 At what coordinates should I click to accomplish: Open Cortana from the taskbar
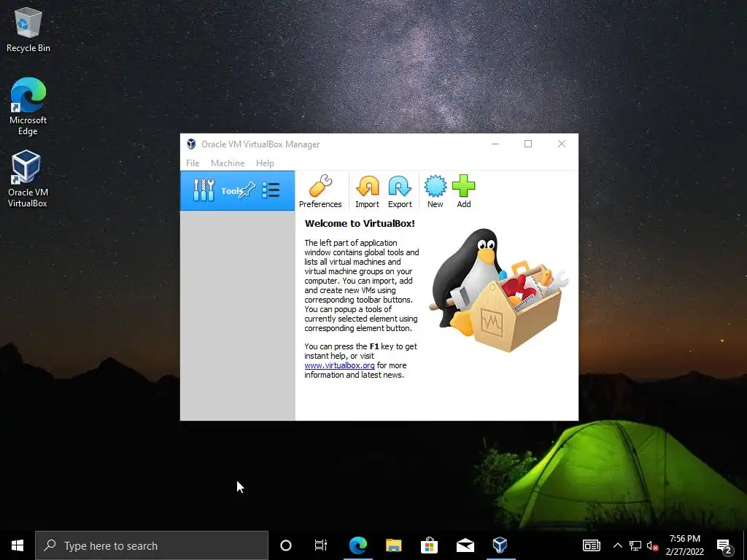click(x=286, y=545)
